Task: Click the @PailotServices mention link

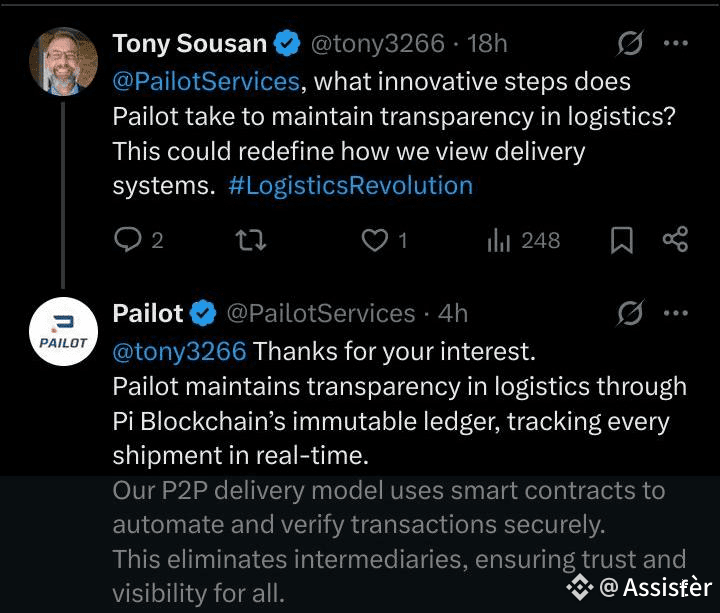Action: [x=206, y=81]
